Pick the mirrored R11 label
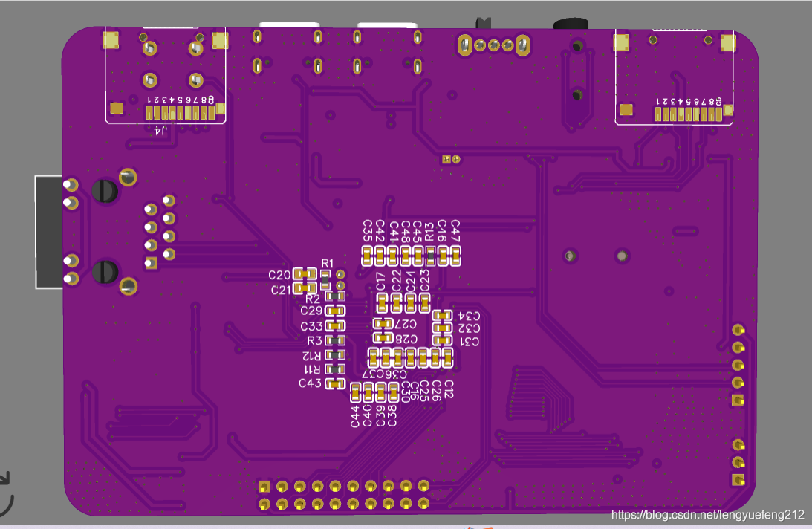Viewport: 812px width, 529px height. click(x=312, y=369)
